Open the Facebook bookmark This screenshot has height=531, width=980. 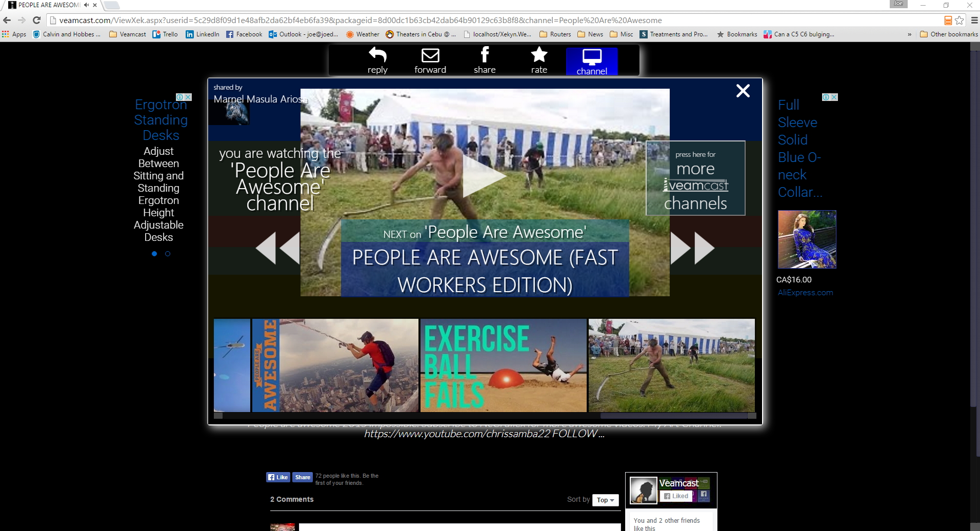tap(244, 34)
